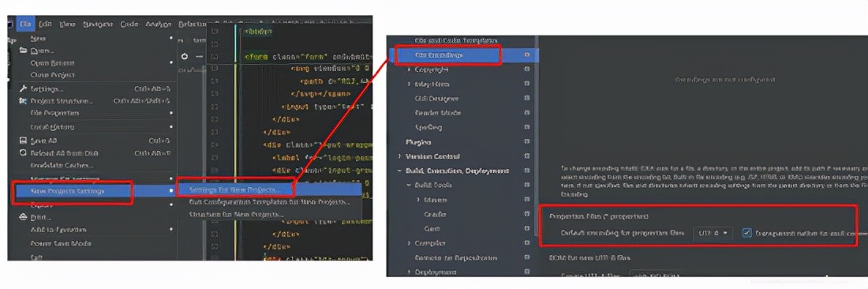Select Reader Mode in settings tree

tap(438, 113)
